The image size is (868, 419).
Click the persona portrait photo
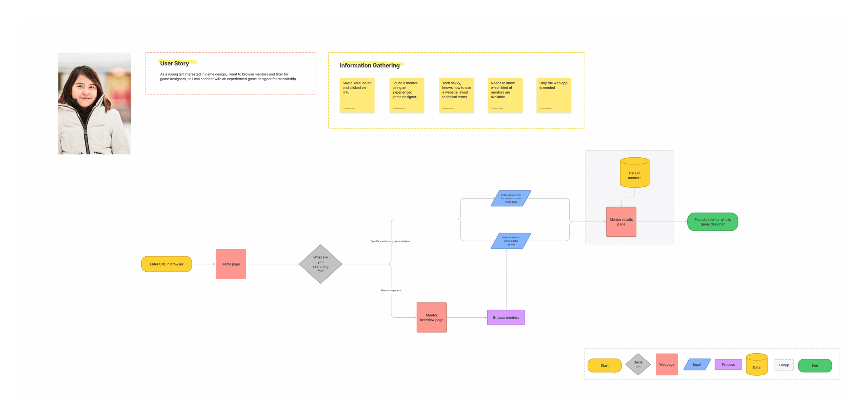point(94,103)
